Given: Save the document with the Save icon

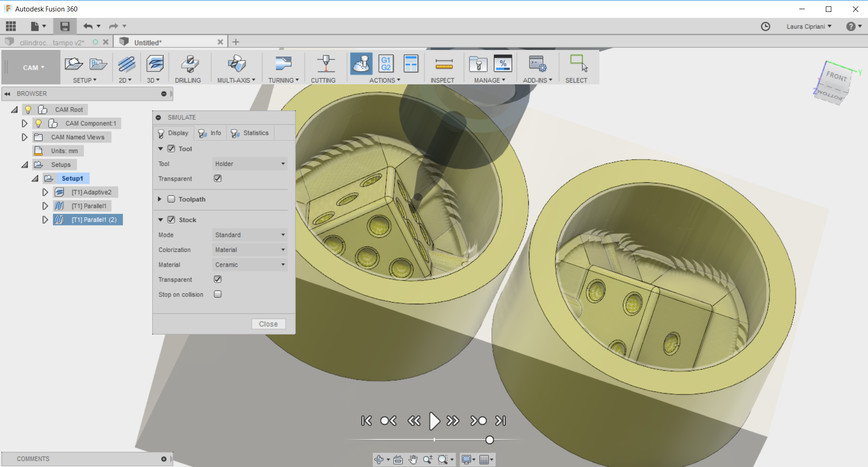Looking at the screenshot, I should (x=65, y=26).
